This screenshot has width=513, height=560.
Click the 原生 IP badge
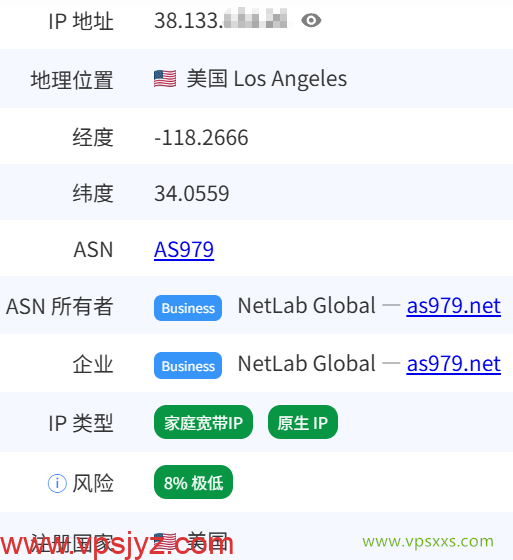coord(303,422)
